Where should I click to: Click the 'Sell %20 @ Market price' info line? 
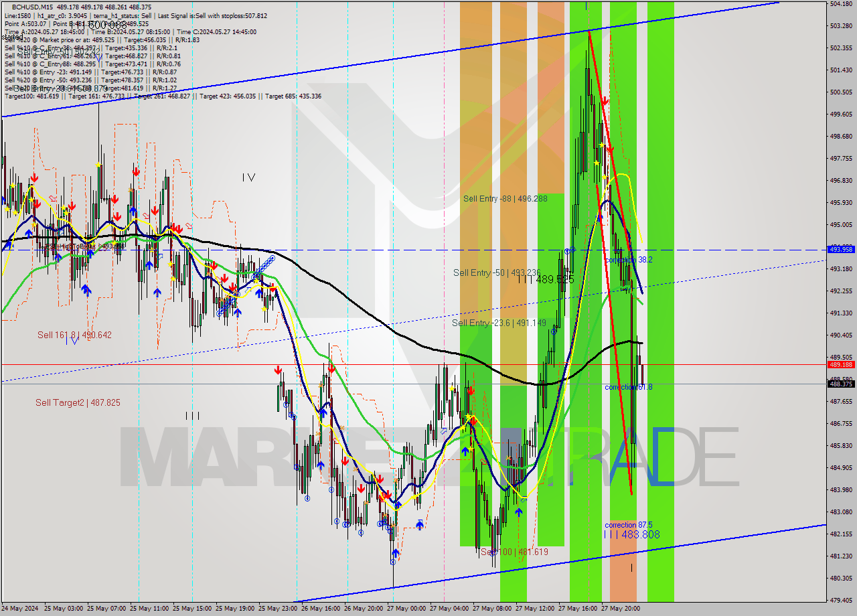click(102, 40)
